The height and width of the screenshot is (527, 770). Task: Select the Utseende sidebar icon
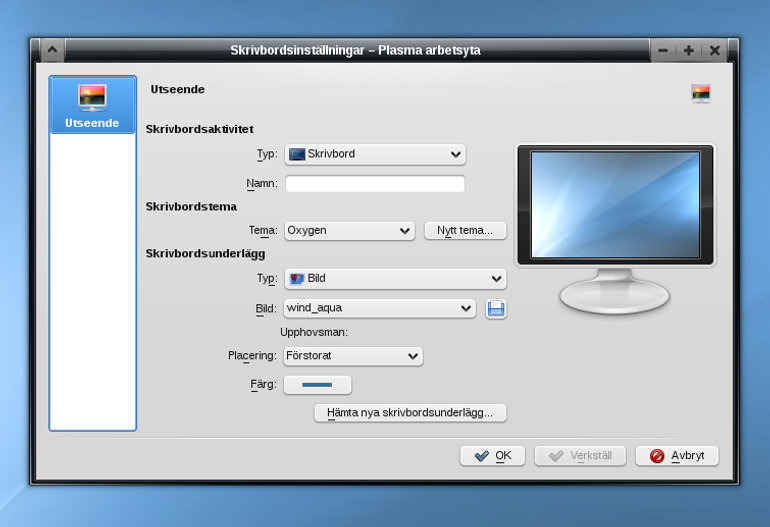point(92,97)
